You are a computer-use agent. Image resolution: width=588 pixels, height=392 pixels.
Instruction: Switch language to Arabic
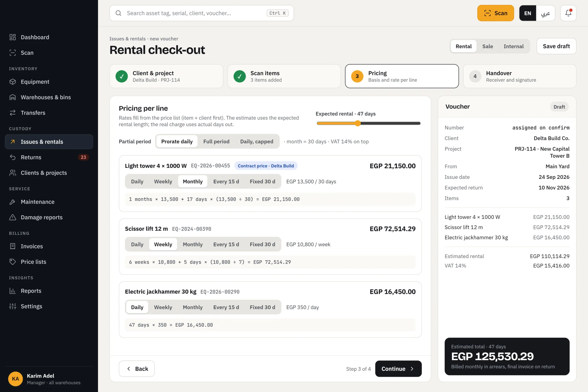(545, 13)
